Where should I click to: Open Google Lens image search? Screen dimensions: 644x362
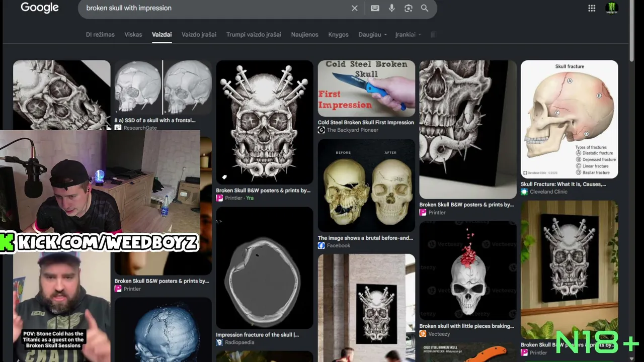pyautogui.click(x=409, y=8)
